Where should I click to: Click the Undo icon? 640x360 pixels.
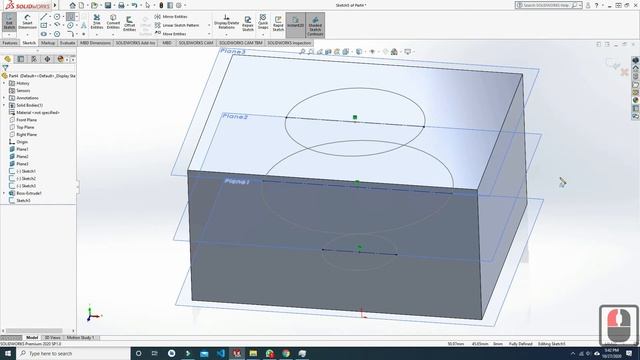[x=134, y=5]
